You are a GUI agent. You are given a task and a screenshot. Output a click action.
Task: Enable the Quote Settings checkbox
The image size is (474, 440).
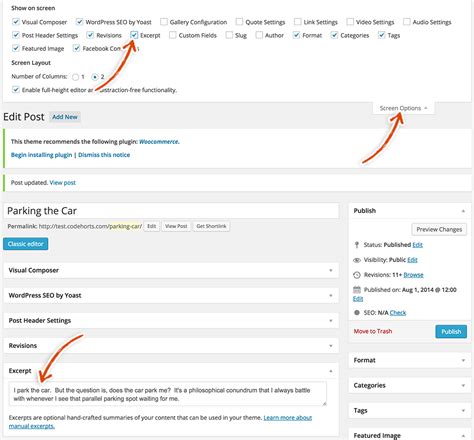coord(239,22)
